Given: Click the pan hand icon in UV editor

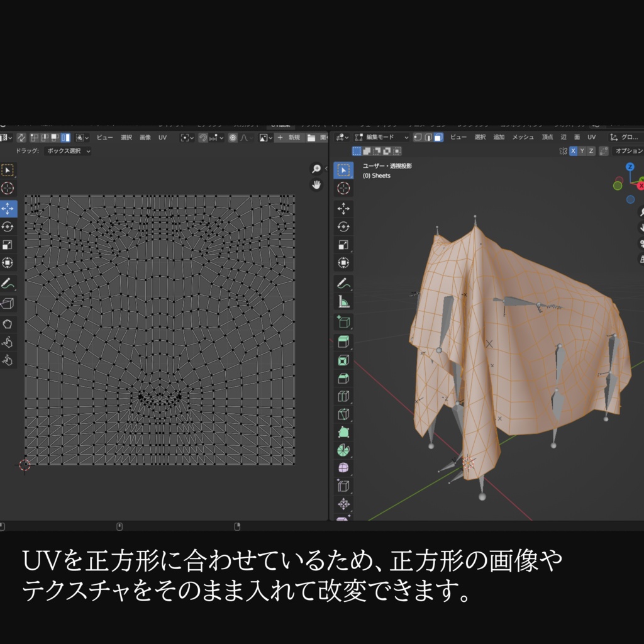Looking at the screenshot, I should pos(316,185).
